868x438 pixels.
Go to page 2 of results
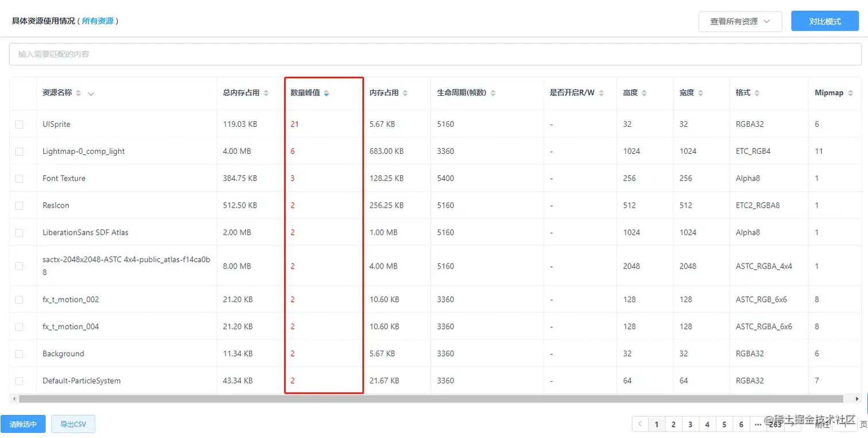672,424
